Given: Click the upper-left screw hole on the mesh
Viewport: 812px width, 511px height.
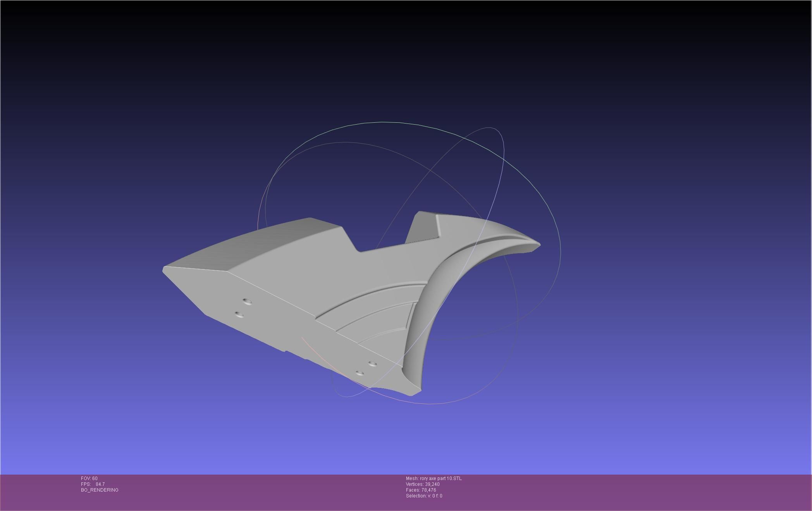Looking at the screenshot, I should [x=247, y=301].
